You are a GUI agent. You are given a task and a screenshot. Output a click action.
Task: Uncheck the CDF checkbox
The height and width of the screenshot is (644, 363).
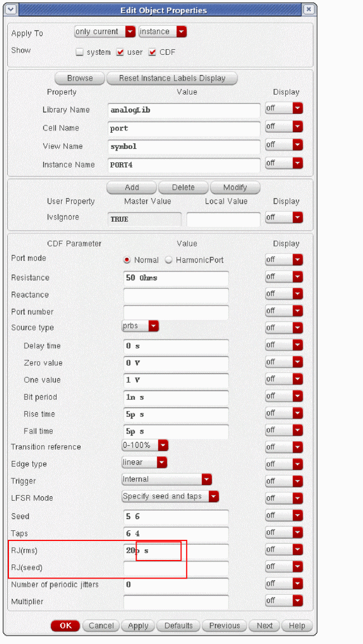152,52
